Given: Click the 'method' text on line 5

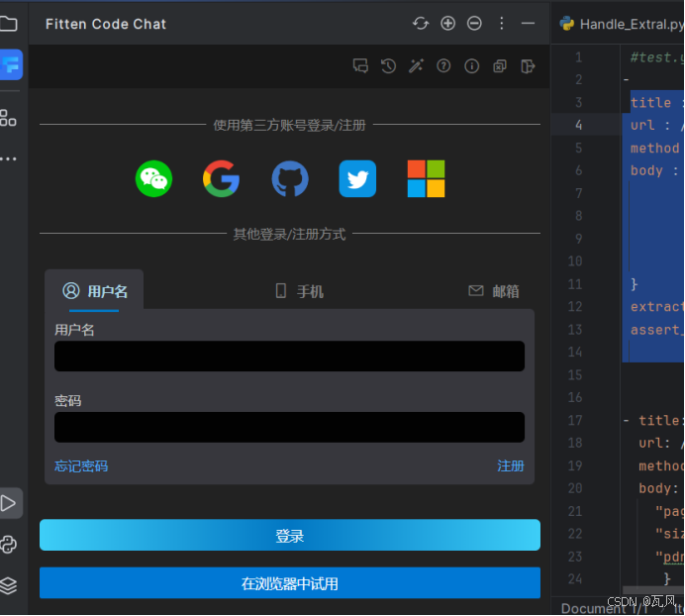Looking at the screenshot, I should (x=655, y=149).
